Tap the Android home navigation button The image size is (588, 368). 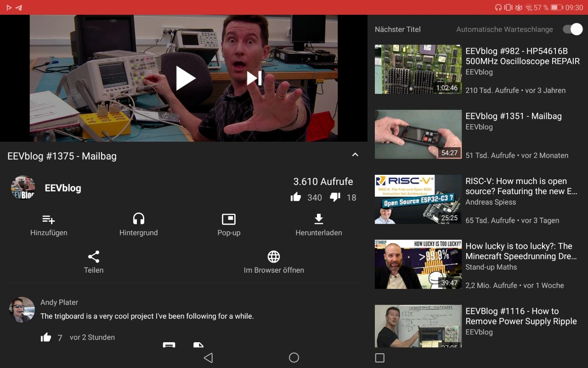[294, 357]
